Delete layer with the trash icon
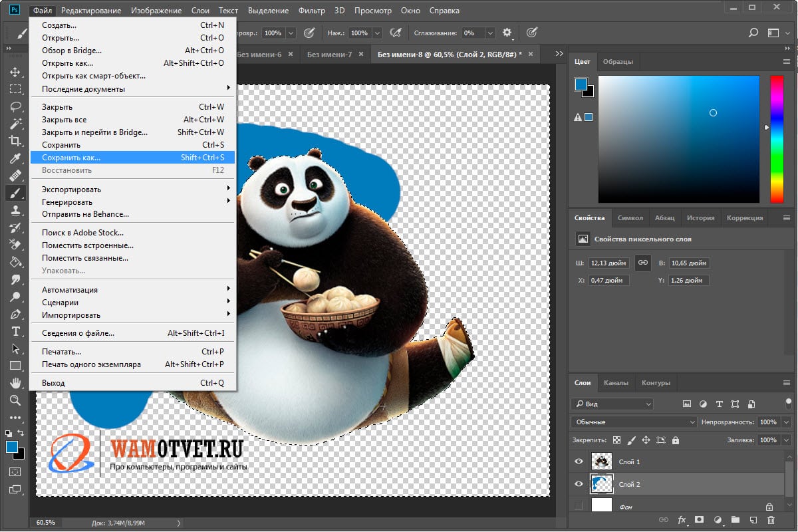The height and width of the screenshot is (532, 798). click(x=771, y=519)
